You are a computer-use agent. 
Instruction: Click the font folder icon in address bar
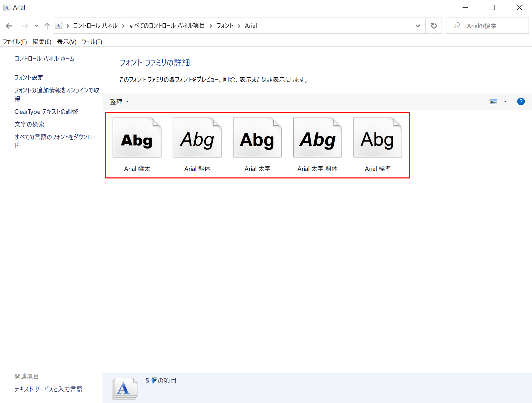point(59,26)
